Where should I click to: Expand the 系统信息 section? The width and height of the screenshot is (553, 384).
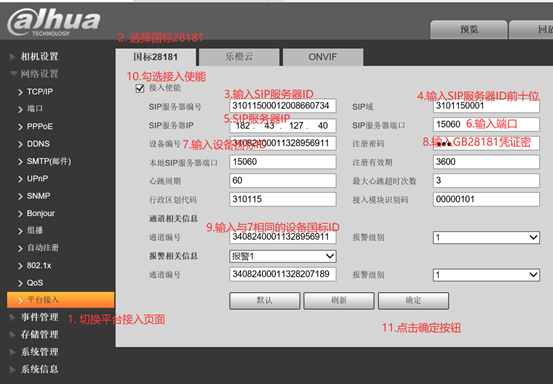pos(39,369)
